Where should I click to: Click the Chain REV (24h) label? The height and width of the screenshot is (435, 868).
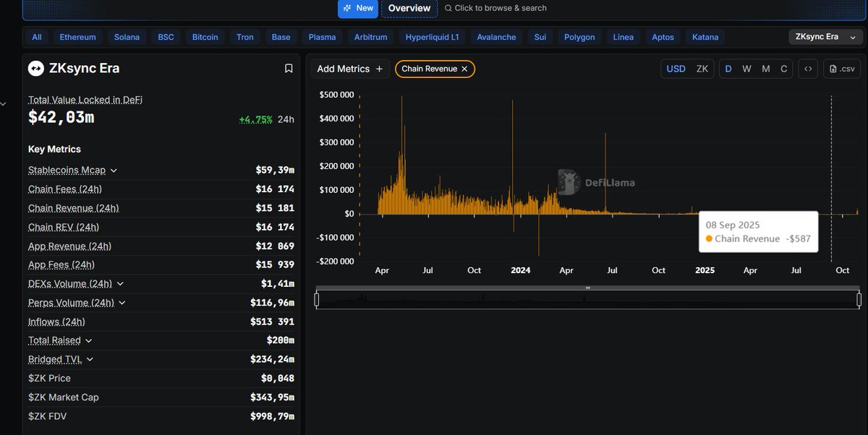click(x=64, y=227)
